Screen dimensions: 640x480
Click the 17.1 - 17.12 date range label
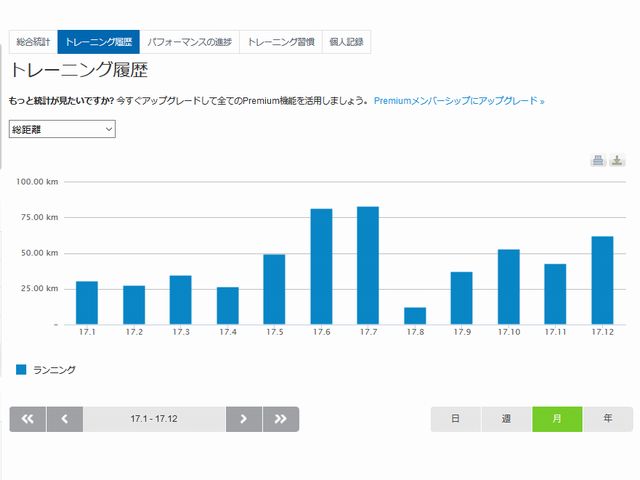(154, 419)
